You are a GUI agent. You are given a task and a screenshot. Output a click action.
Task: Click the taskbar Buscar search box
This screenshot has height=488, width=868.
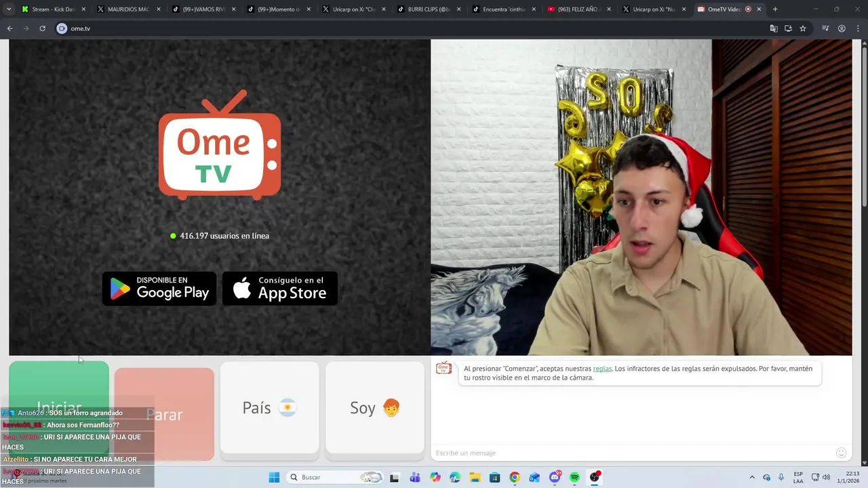(x=336, y=477)
